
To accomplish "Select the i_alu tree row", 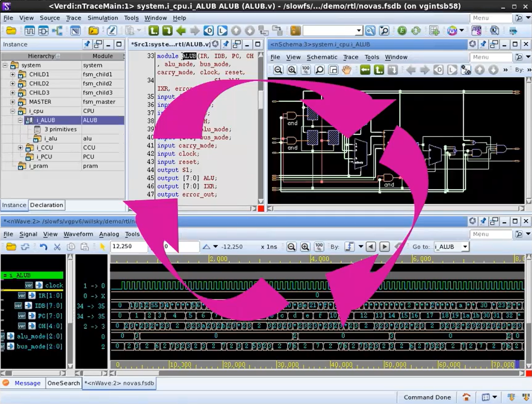I will pyautogui.click(x=62, y=138).
